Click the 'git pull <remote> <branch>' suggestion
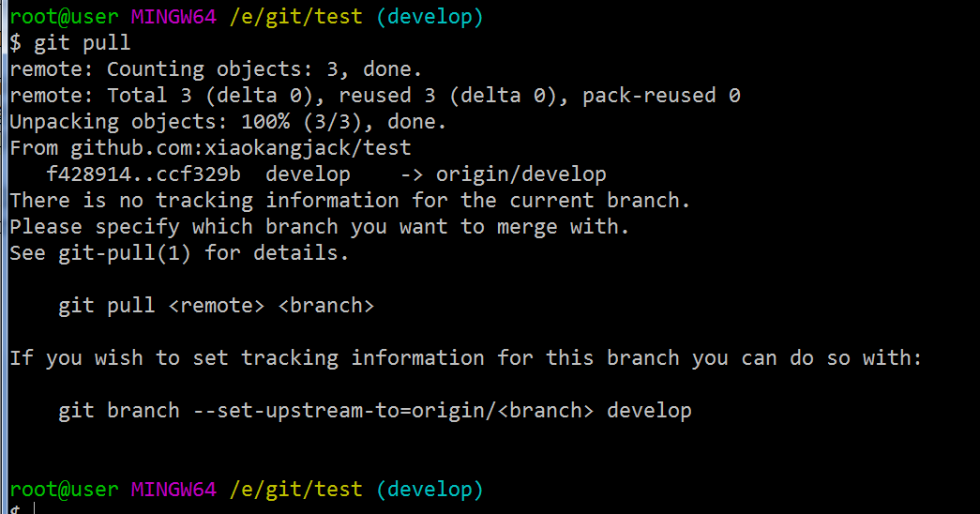980x514 pixels. click(x=217, y=306)
